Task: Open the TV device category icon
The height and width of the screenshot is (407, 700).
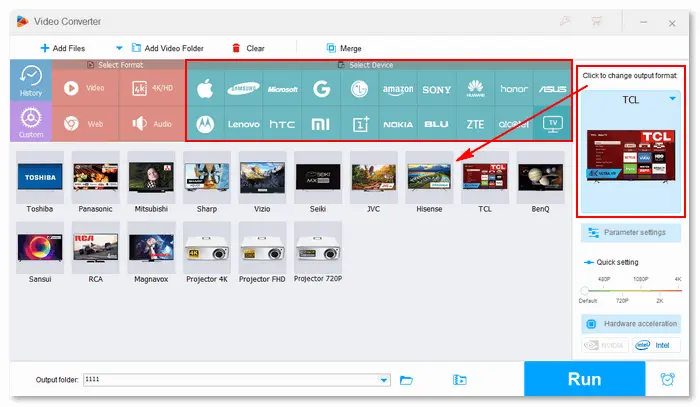Action: (x=553, y=124)
